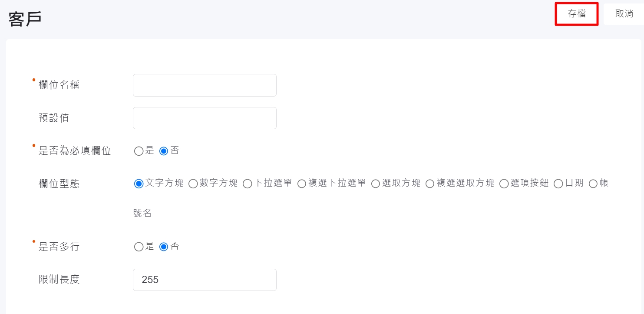Viewport: 644px width, 314px height.
Task: Select 否 for 是否多行
Action: [164, 247]
